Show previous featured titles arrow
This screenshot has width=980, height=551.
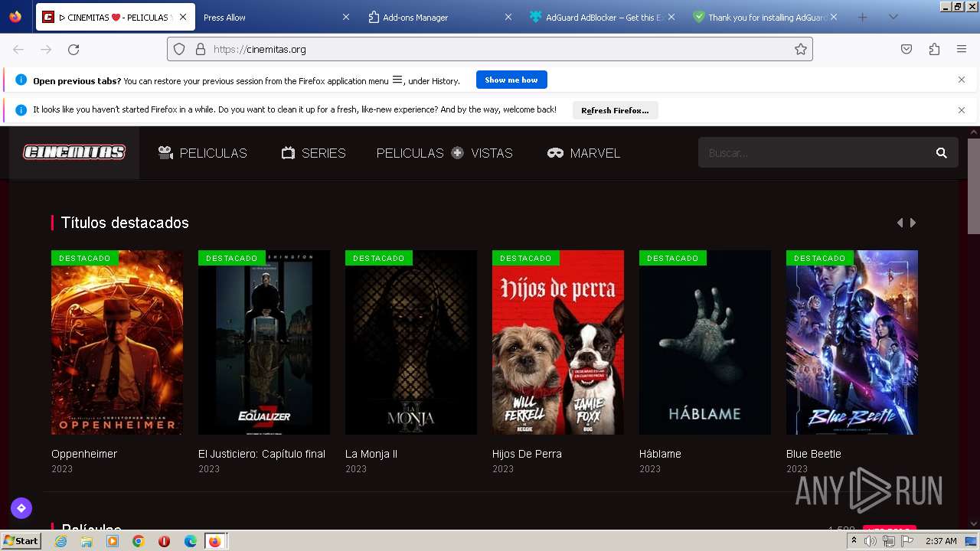900,223
